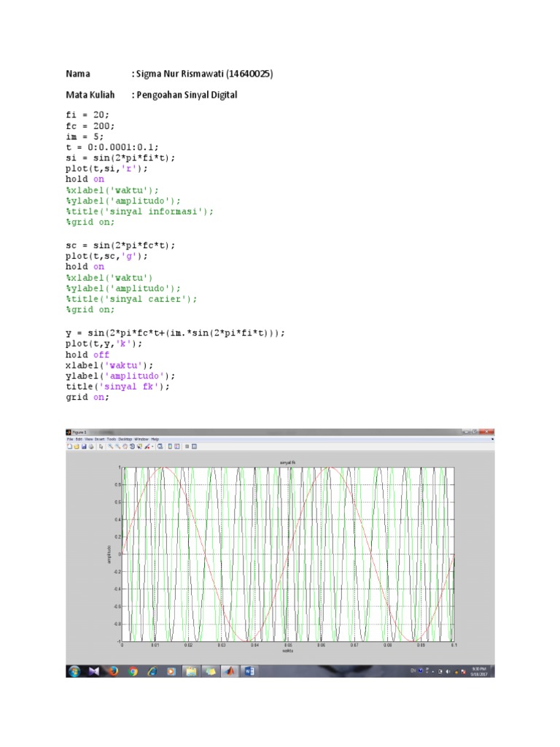Switch to Word via the taskbar icon

point(249,671)
